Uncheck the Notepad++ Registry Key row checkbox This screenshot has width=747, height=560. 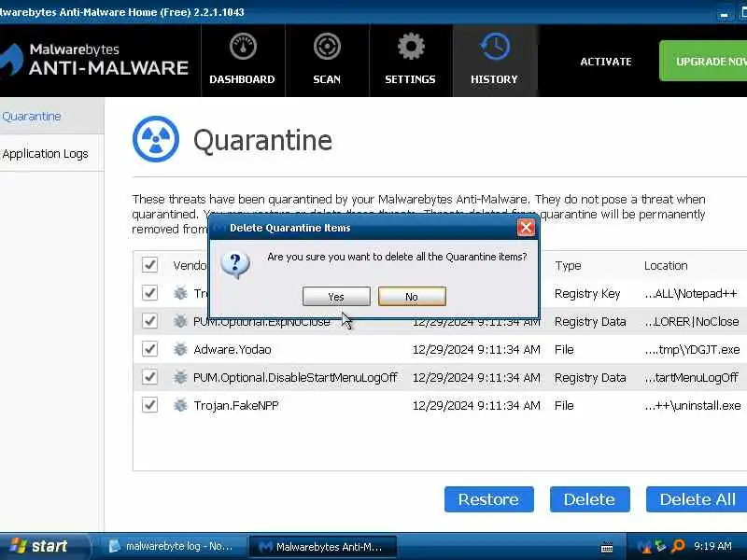[149, 292]
